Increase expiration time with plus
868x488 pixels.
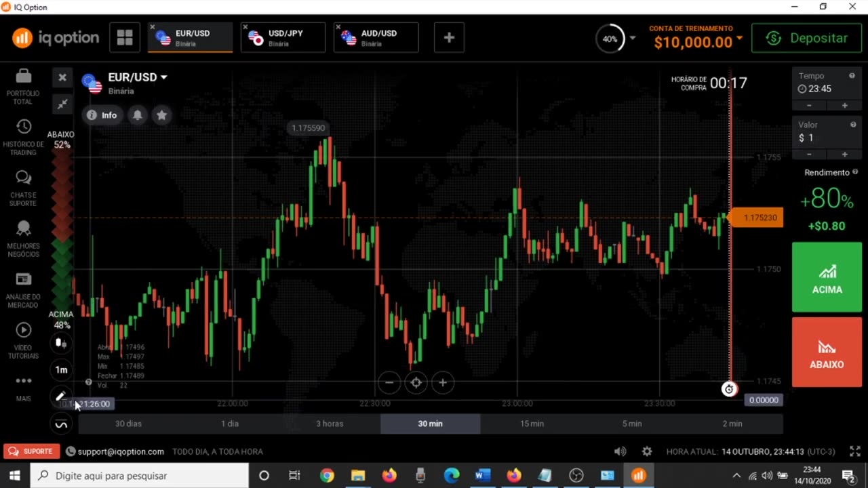click(844, 105)
